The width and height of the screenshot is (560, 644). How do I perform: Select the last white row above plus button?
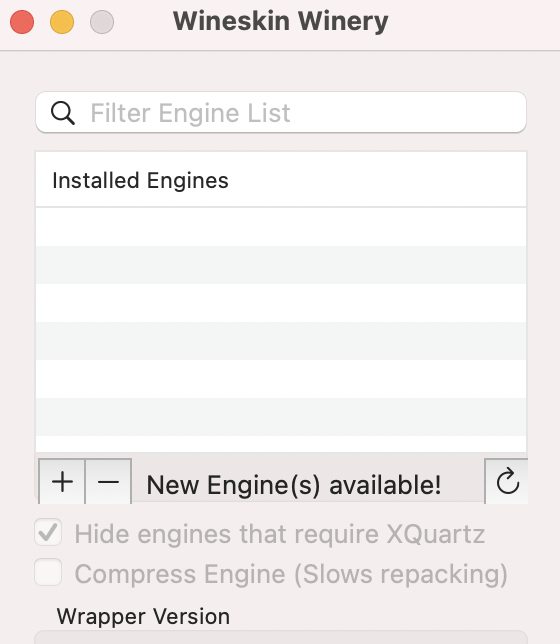(x=281, y=444)
